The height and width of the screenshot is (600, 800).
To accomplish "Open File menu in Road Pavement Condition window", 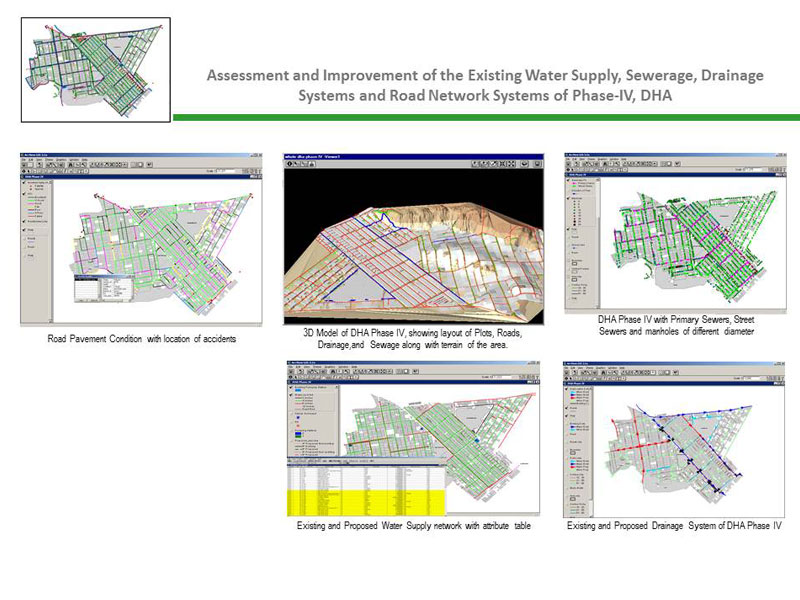I will 23,160.
